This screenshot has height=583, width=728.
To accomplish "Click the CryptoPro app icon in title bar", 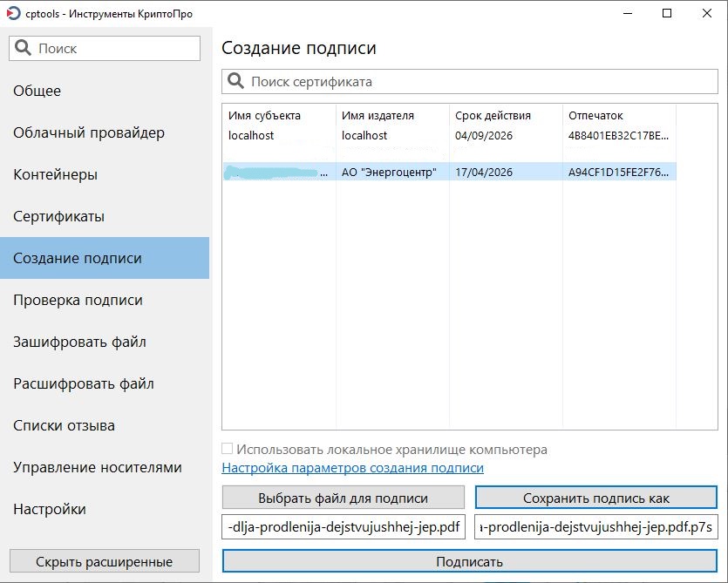I will 13,14.
